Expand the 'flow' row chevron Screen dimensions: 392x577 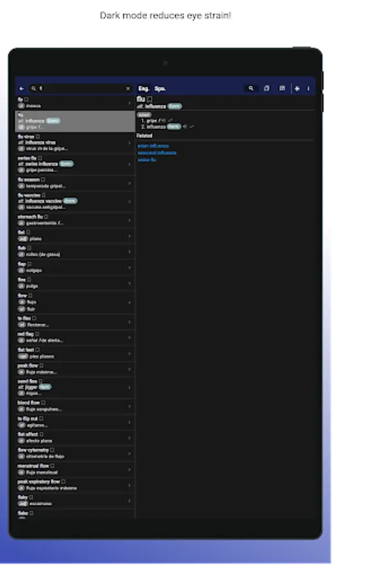click(x=129, y=303)
